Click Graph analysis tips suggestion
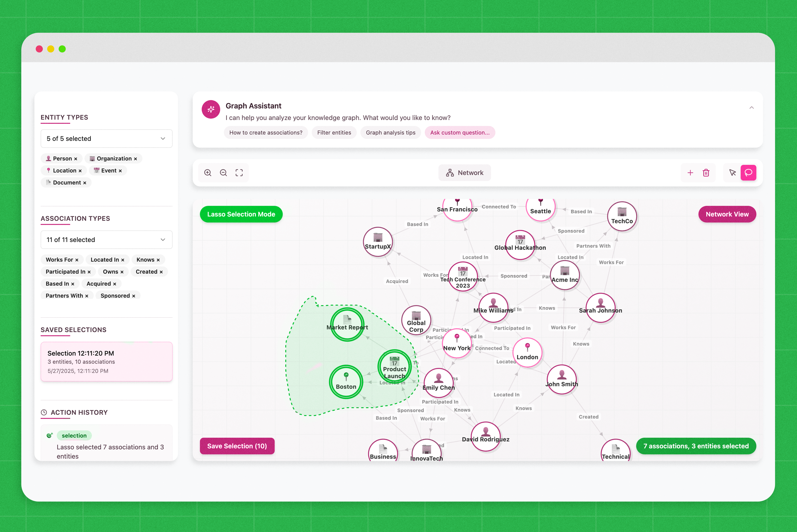The image size is (797, 532). pos(390,133)
